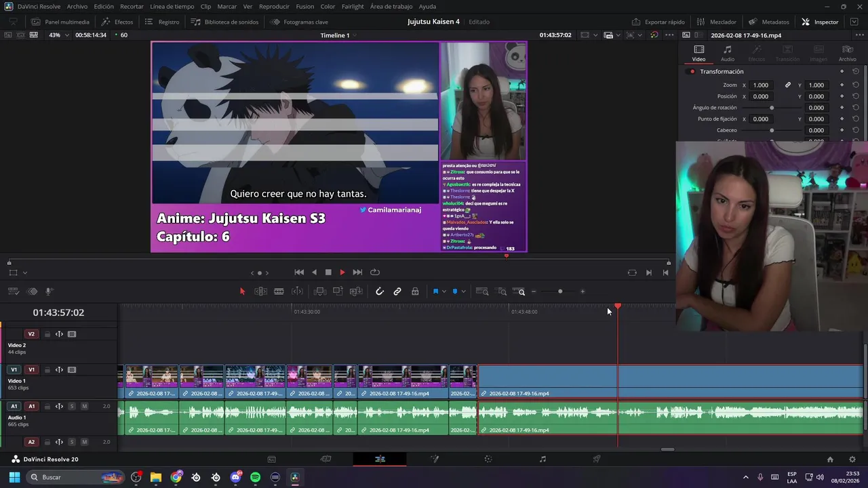Open the Panel multimedia panel

pyautogui.click(x=60, y=22)
